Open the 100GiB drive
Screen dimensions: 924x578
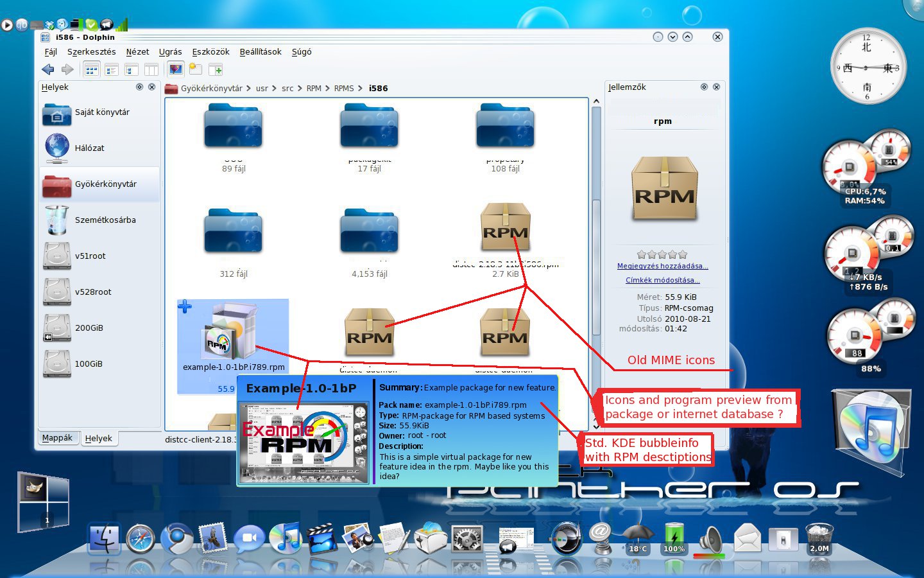[x=99, y=364]
